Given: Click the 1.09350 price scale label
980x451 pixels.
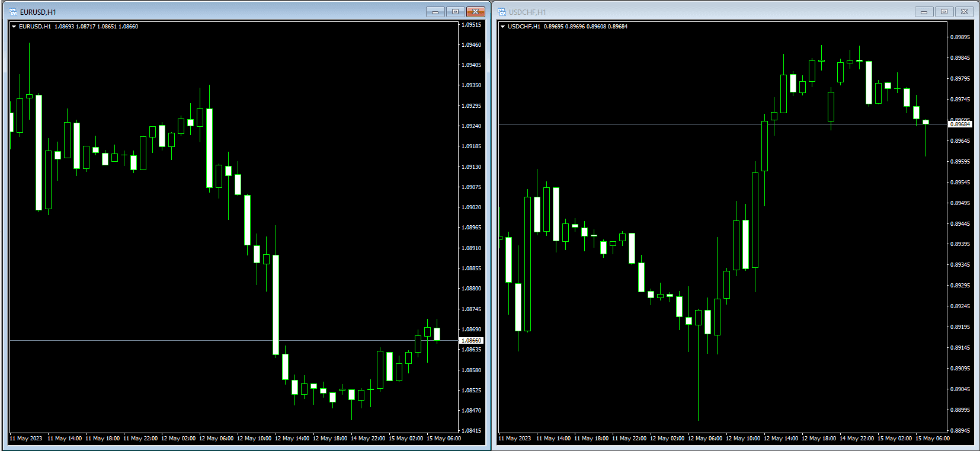Looking at the screenshot, I should pos(472,85).
